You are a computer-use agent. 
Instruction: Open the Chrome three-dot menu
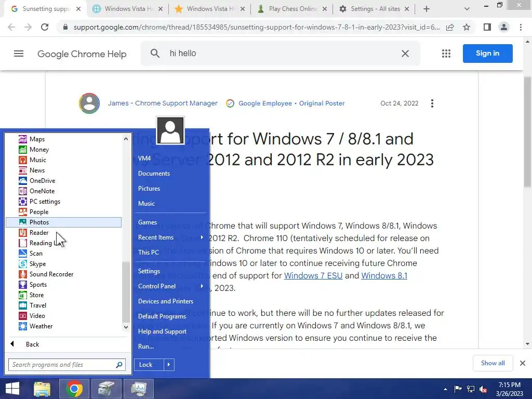coord(521,27)
